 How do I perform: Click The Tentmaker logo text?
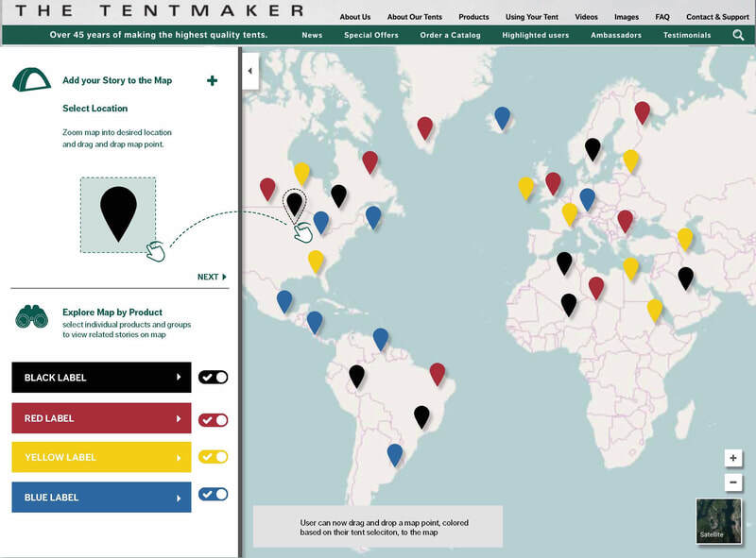point(160,10)
